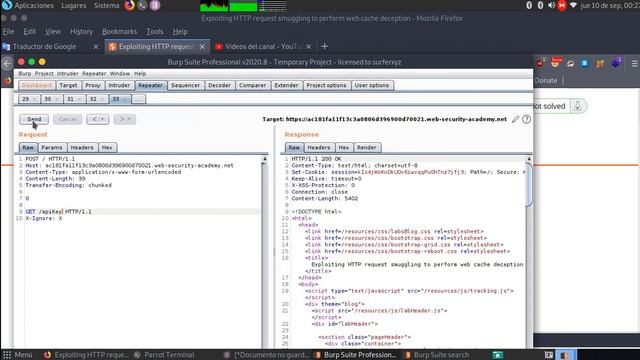Open the history back dropdown button in Repeater
This screenshot has width=640, height=360.
(98, 119)
